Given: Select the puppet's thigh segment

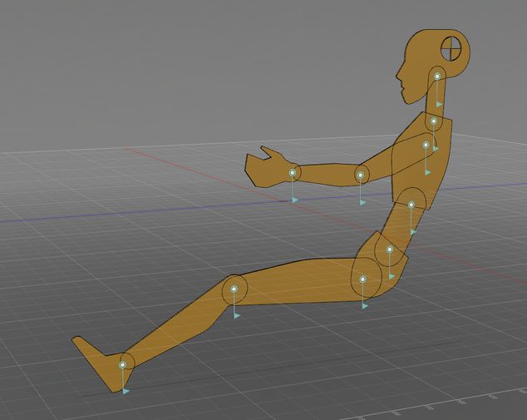Looking at the screenshot, I should pos(299,279).
